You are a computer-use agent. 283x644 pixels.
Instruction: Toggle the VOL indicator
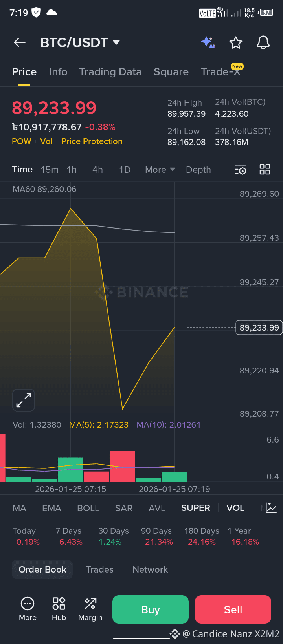coord(235,508)
